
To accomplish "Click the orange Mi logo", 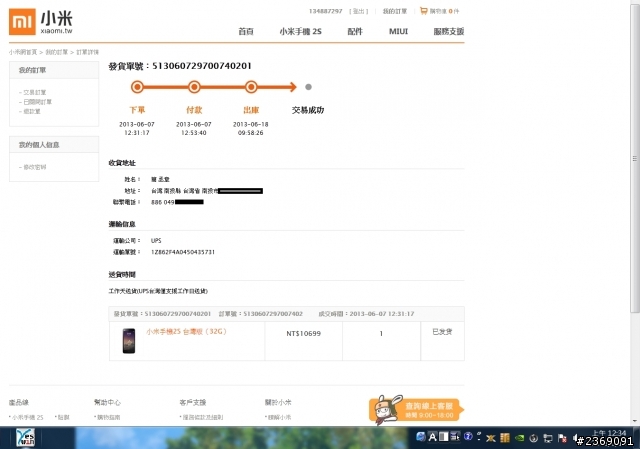I will (22, 22).
